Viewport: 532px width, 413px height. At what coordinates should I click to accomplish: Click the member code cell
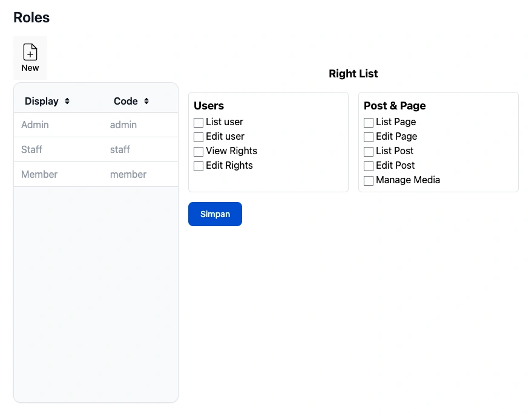coord(128,174)
